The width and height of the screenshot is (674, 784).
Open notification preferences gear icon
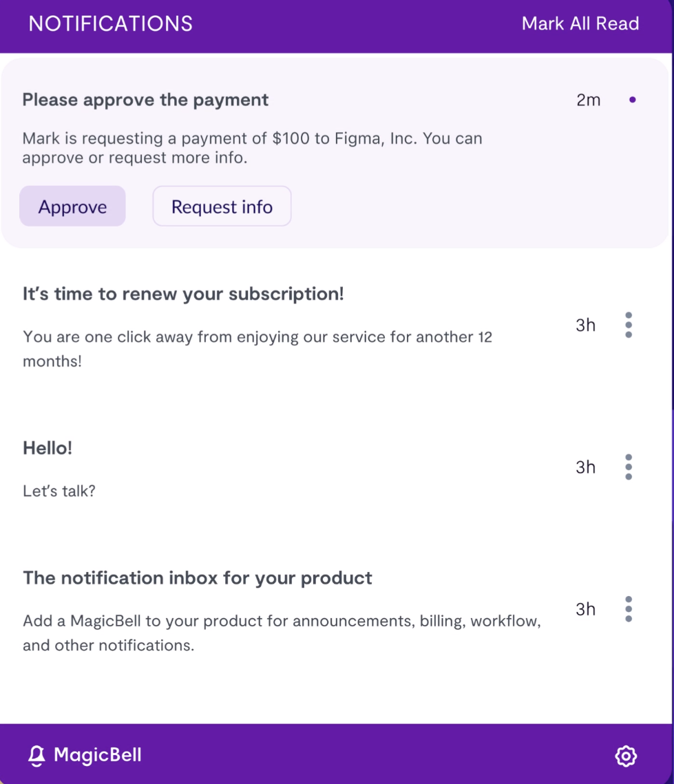625,756
